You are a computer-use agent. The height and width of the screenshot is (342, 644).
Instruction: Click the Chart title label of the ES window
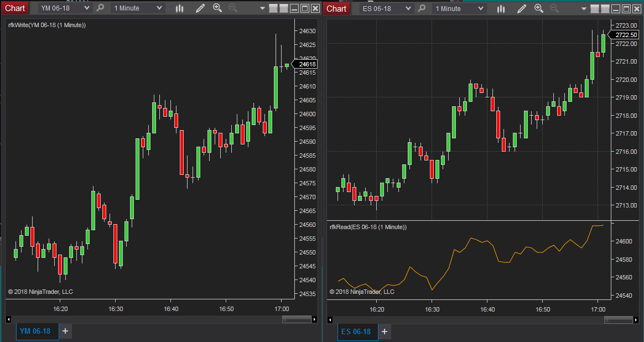point(336,8)
